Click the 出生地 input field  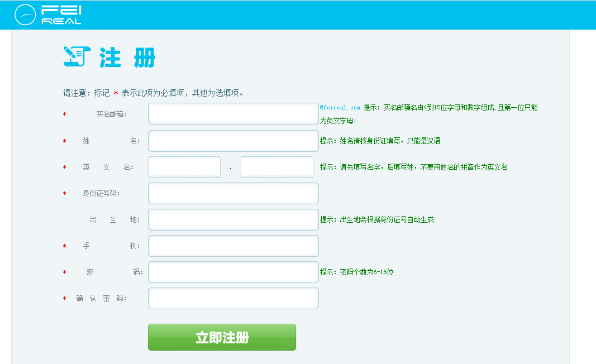[233, 219]
